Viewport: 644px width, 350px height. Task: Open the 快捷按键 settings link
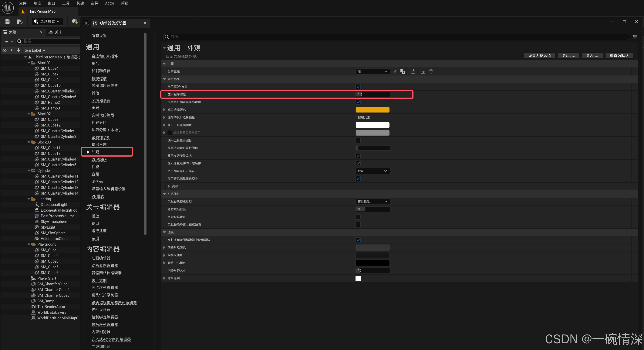99,78
